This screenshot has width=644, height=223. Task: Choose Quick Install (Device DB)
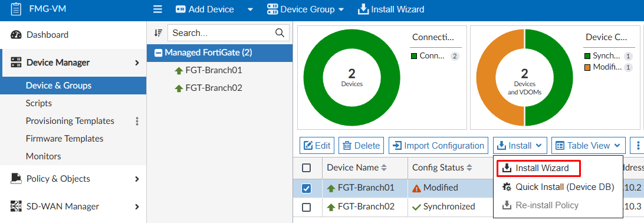[558, 187]
